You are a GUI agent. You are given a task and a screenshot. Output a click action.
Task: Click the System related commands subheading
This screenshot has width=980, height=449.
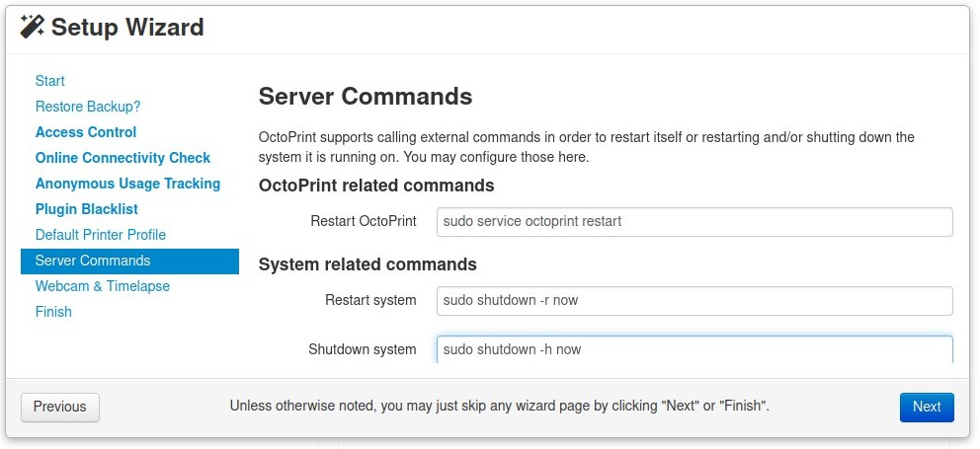click(367, 264)
